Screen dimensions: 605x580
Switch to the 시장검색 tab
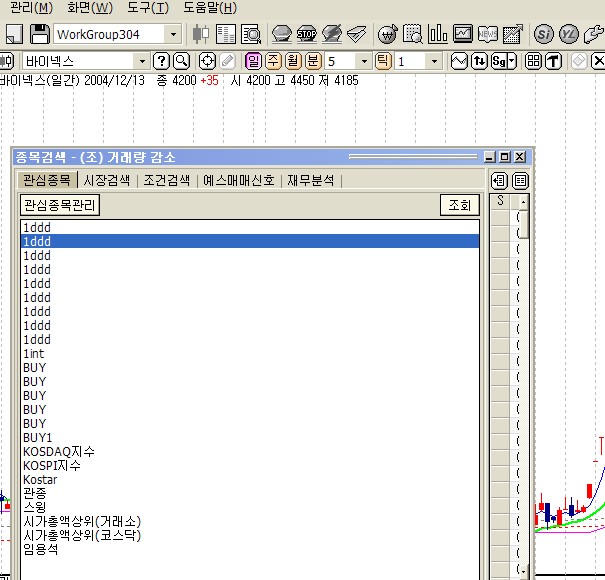106,181
